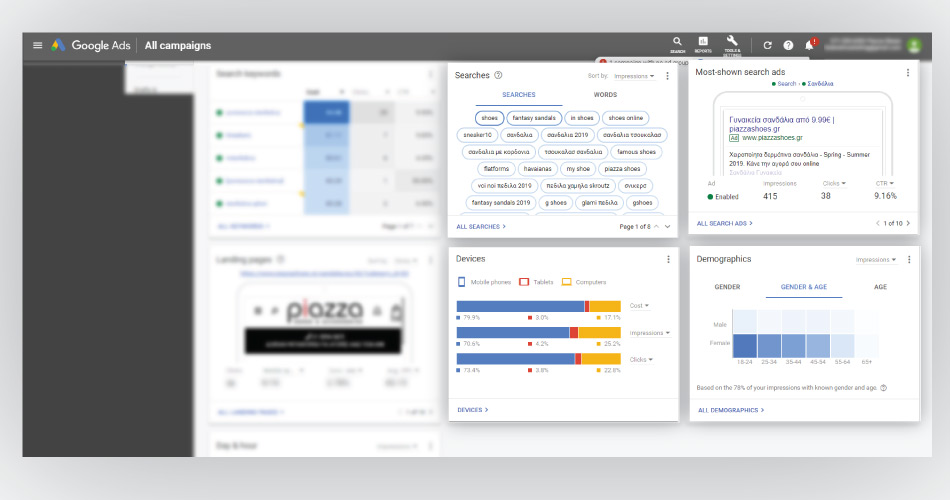Select the 'my shoe' search chip
Screen dimensions: 950x500
(x=578, y=169)
